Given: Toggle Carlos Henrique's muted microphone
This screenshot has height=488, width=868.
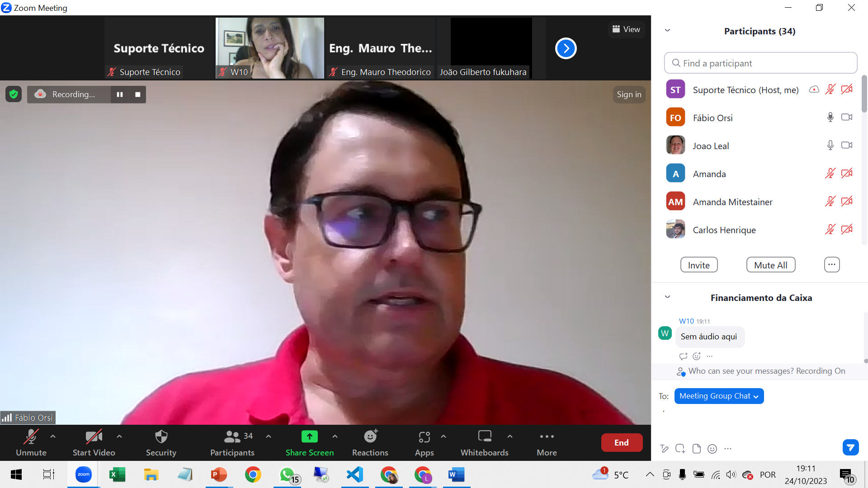Looking at the screenshot, I should pos(830,230).
